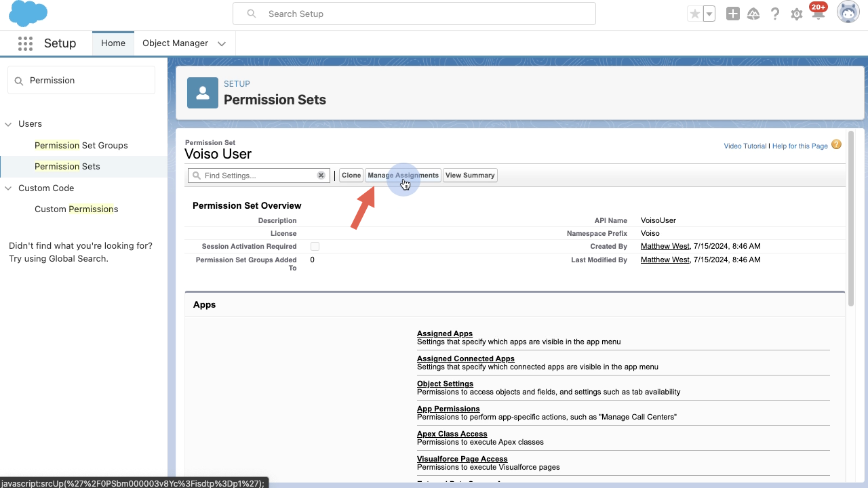Open the Help question mark icon
868x488 pixels.
point(775,14)
